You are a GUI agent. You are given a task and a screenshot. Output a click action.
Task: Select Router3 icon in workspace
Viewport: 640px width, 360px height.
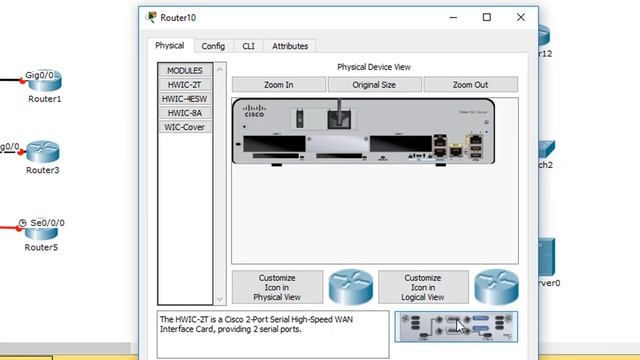43,151
